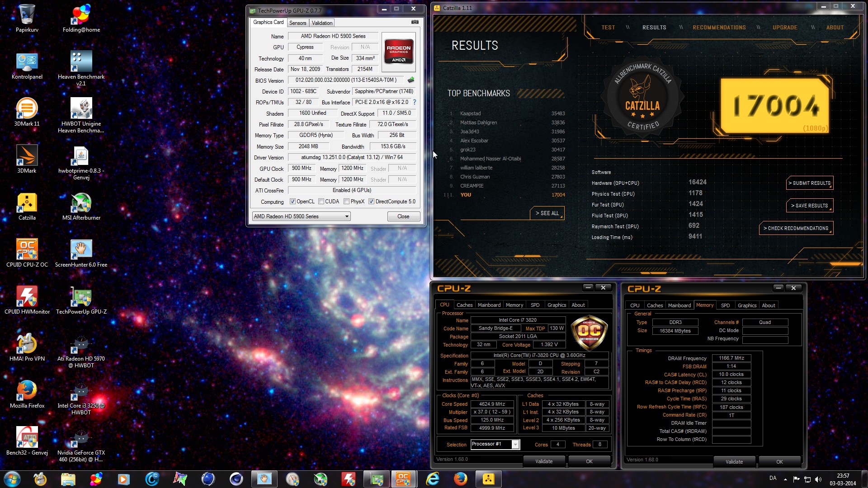The width and height of the screenshot is (868, 488).
Task: Click the Mattias Dahlgren benchmark entry
Action: tap(506, 122)
